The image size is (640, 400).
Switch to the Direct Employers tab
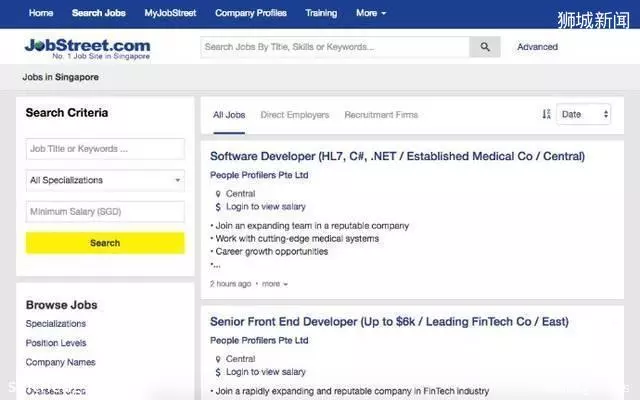[x=295, y=115]
